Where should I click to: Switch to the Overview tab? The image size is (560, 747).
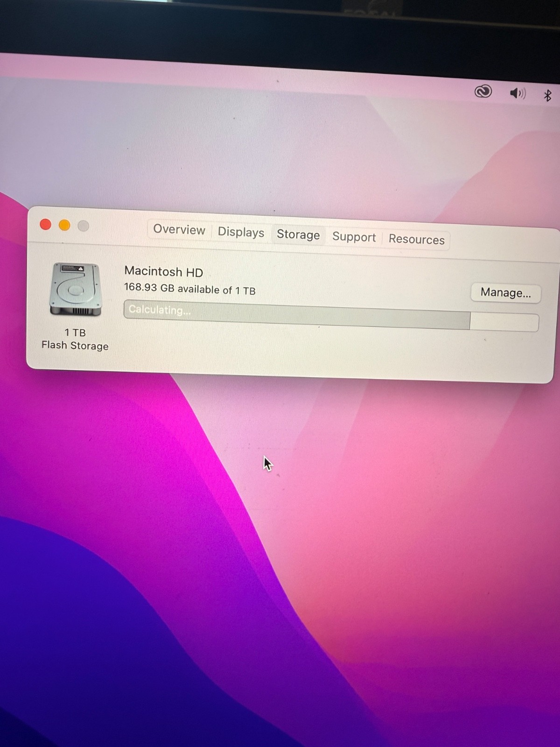(x=179, y=229)
